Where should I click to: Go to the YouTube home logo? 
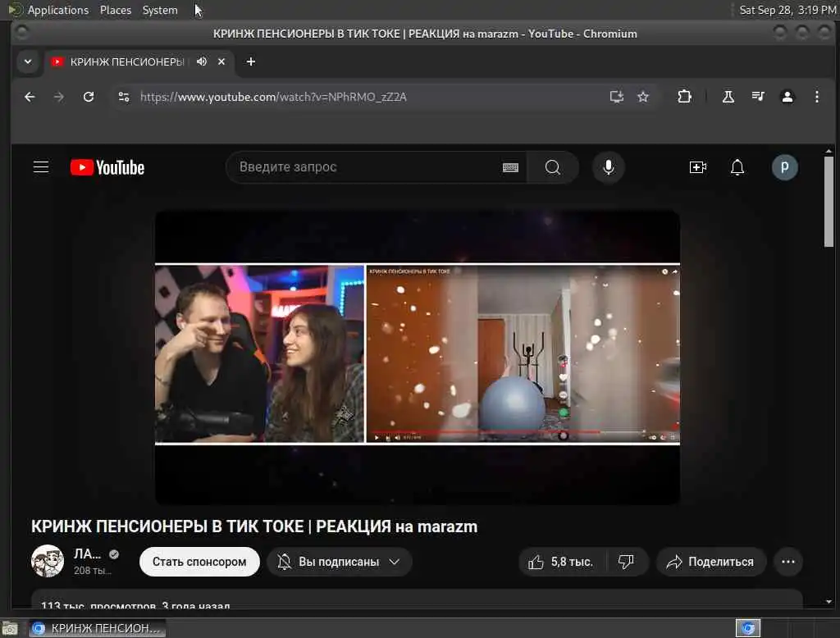pyautogui.click(x=107, y=167)
